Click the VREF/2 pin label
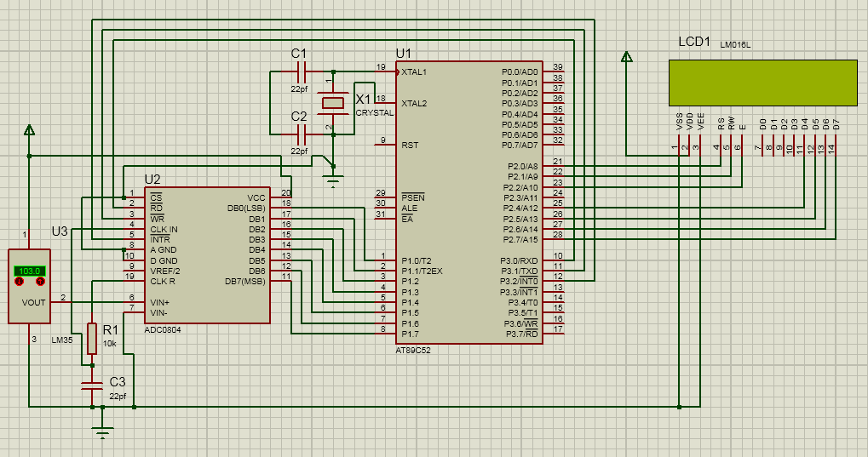This screenshot has width=868, height=457. [165, 271]
